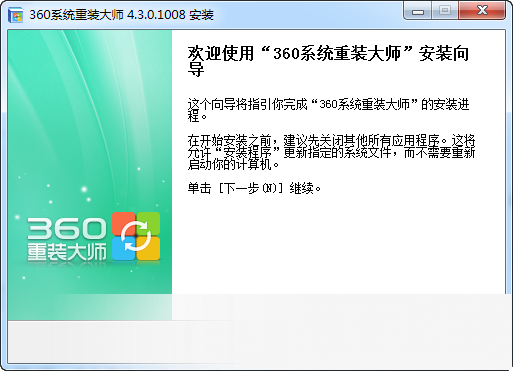Click the paragraph starting with 在开始安装之前
This screenshot has width=513, height=371.
coord(331,152)
